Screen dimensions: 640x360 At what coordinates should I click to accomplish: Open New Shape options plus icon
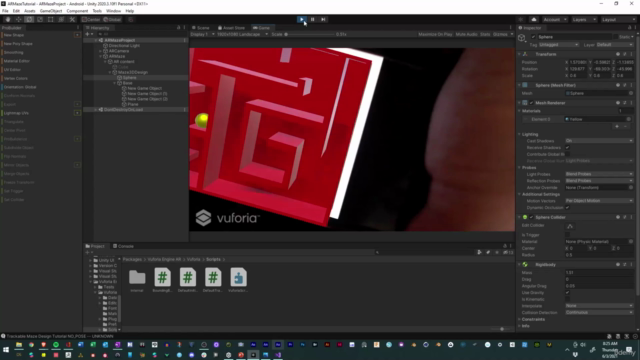point(77,35)
